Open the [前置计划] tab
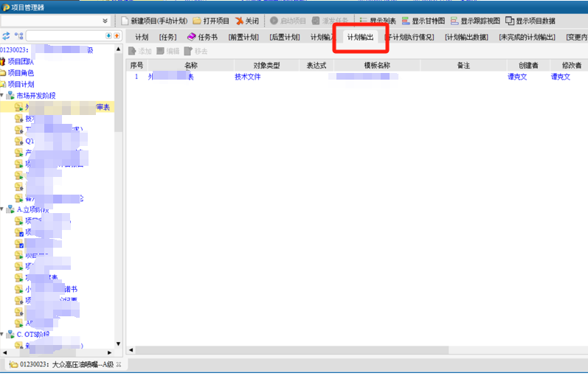Image resolution: width=588 pixels, height=376 pixels. 243,37
